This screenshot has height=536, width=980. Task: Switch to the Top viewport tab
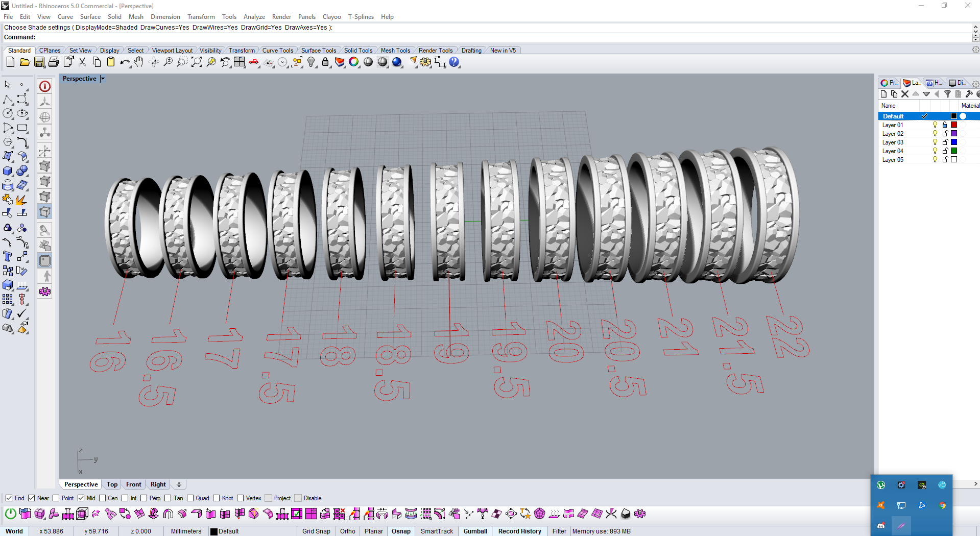click(112, 484)
